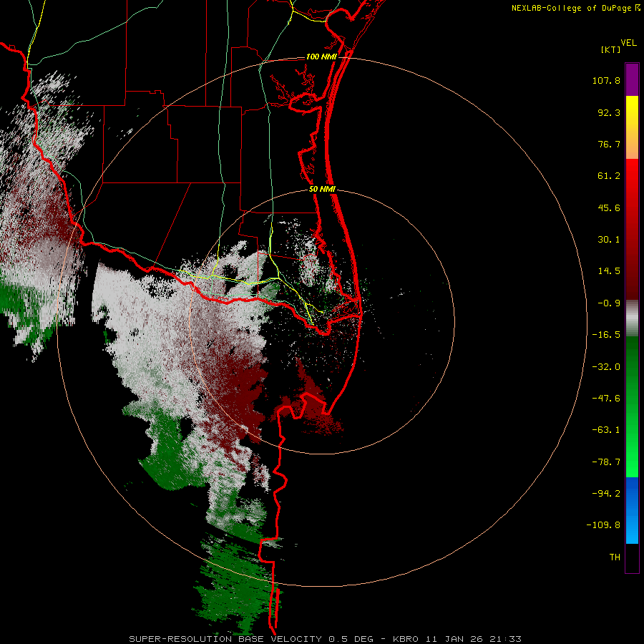Click the -78.7 velocity scale value
Viewport: 644px width, 644px height.
tap(606, 462)
